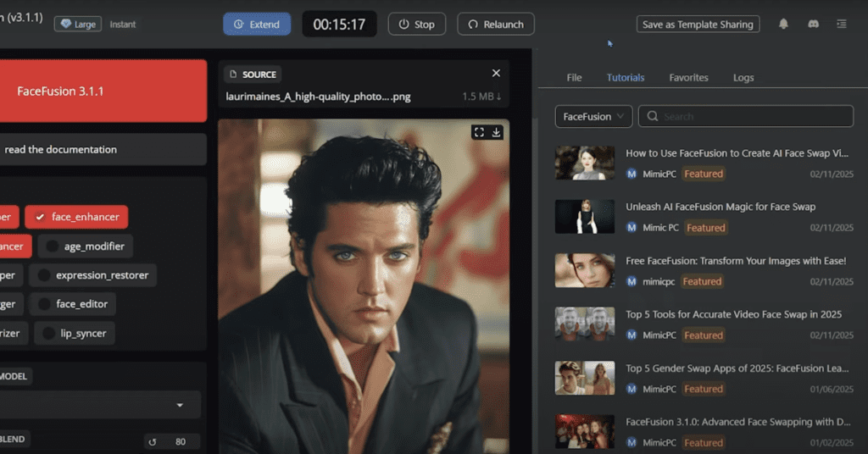Uncheck the face_enhancer processor

click(x=40, y=217)
